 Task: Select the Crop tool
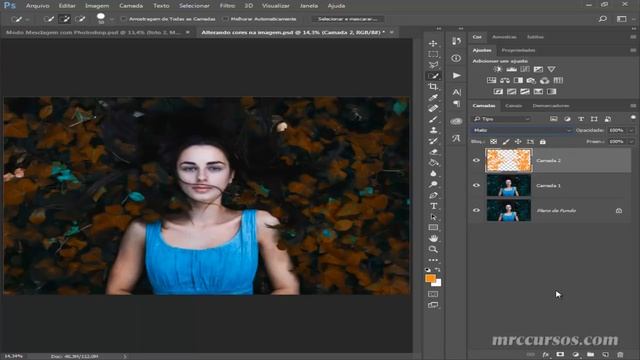[433, 87]
